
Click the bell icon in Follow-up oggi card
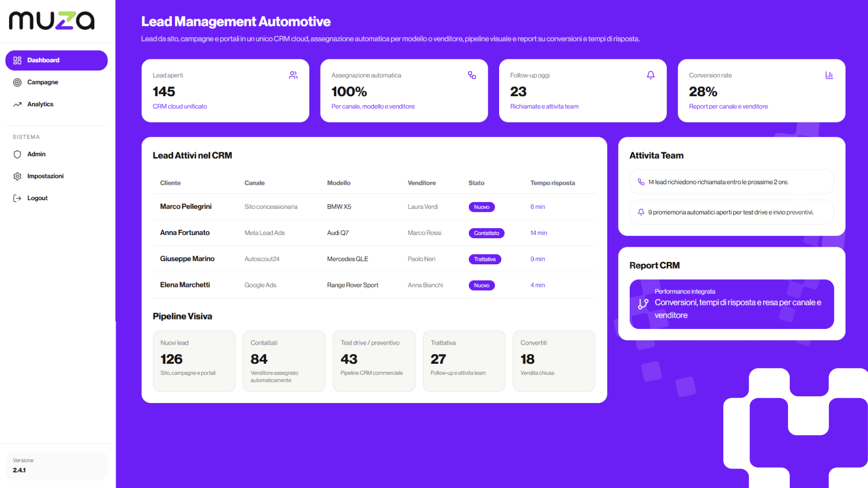[651, 75]
